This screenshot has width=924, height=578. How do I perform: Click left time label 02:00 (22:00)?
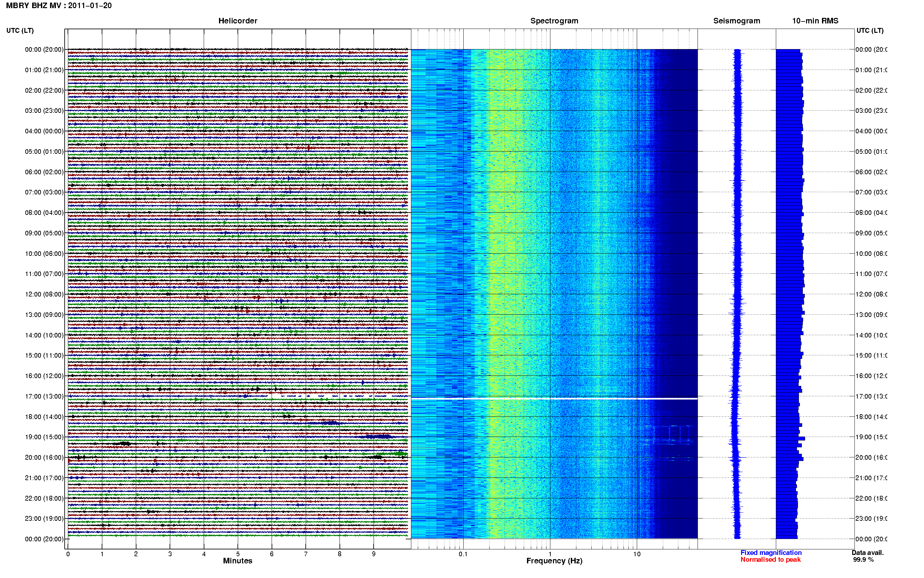[44, 90]
